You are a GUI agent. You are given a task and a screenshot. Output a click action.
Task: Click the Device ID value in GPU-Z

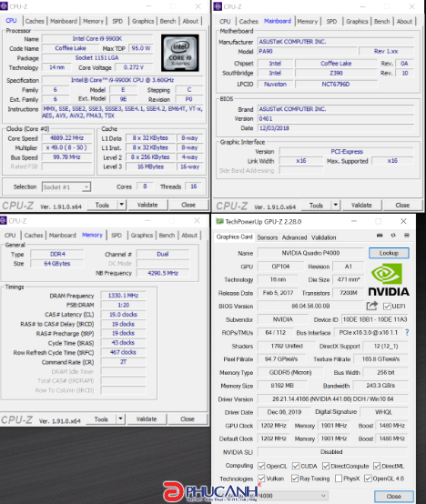375,319
